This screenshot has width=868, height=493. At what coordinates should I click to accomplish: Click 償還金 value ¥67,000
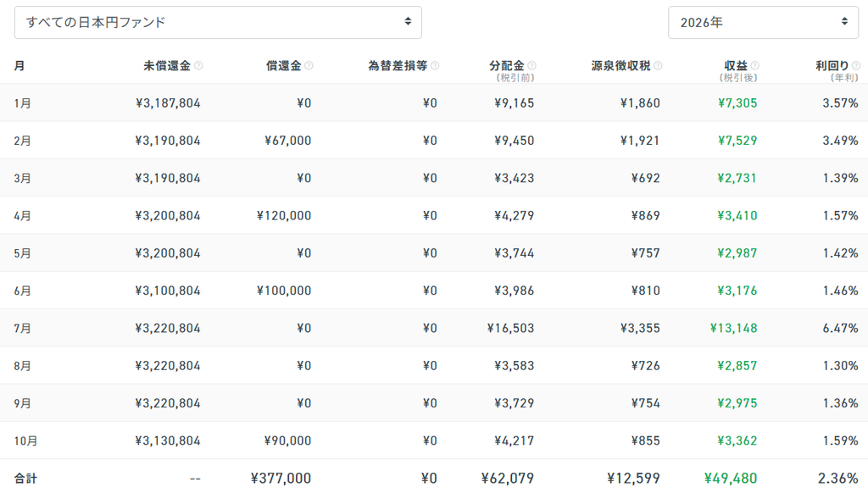coord(288,141)
